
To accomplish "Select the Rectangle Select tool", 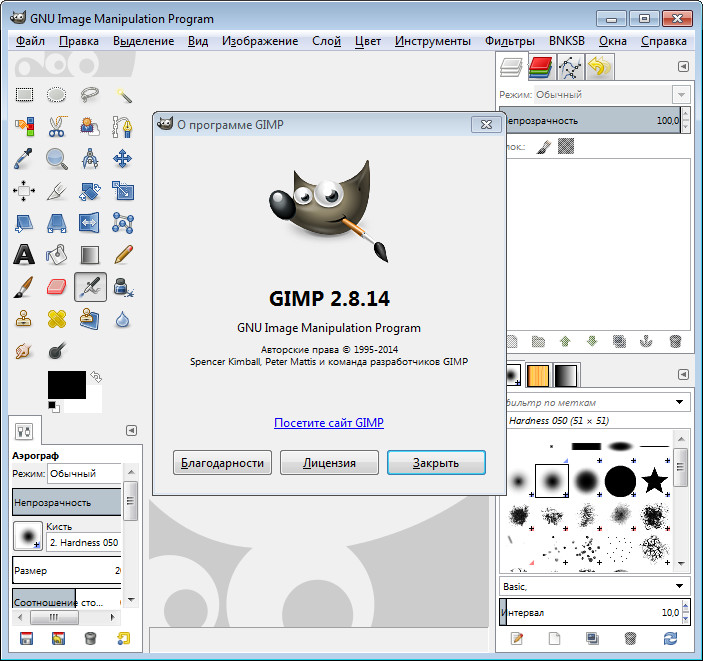I will [x=24, y=95].
